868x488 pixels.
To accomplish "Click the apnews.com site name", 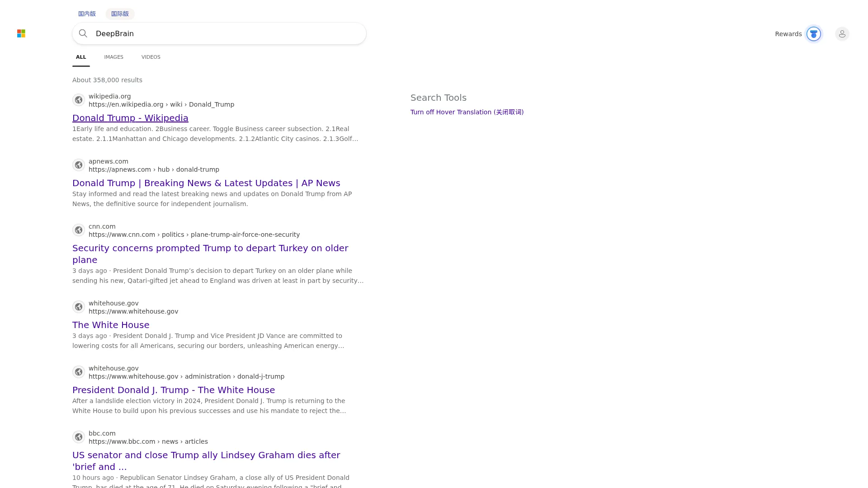I will click(108, 161).
